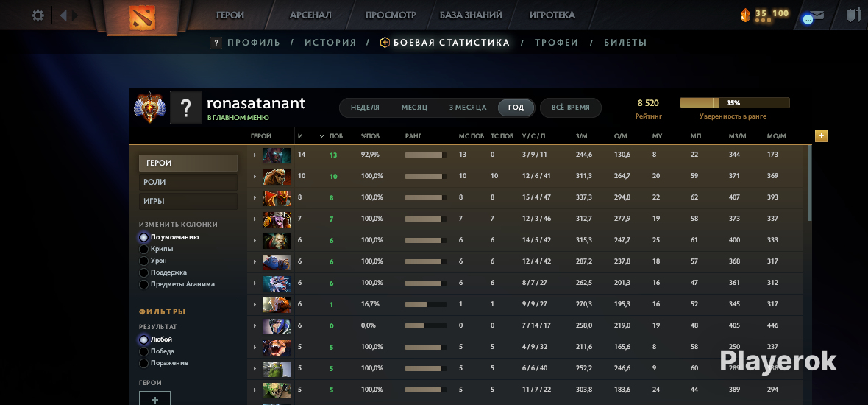The width and height of the screenshot is (868, 405).
Task: Toggle the sort arrow beside ПОБ column
Action: pos(322,136)
